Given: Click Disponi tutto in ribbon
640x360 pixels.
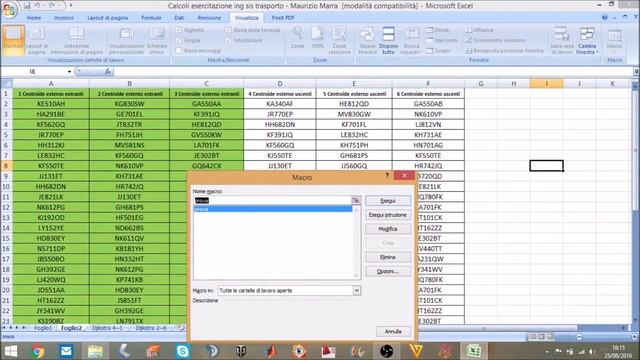Looking at the screenshot, I should 388,40.
